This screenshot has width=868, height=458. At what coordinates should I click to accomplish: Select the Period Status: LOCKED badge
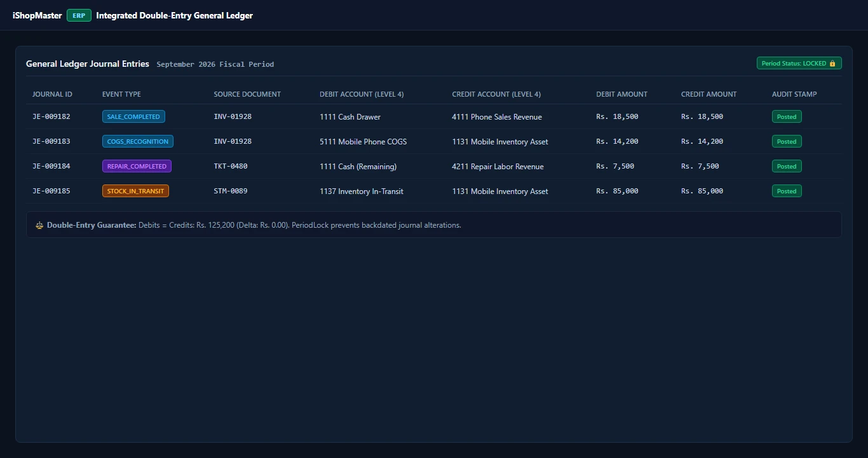click(799, 64)
